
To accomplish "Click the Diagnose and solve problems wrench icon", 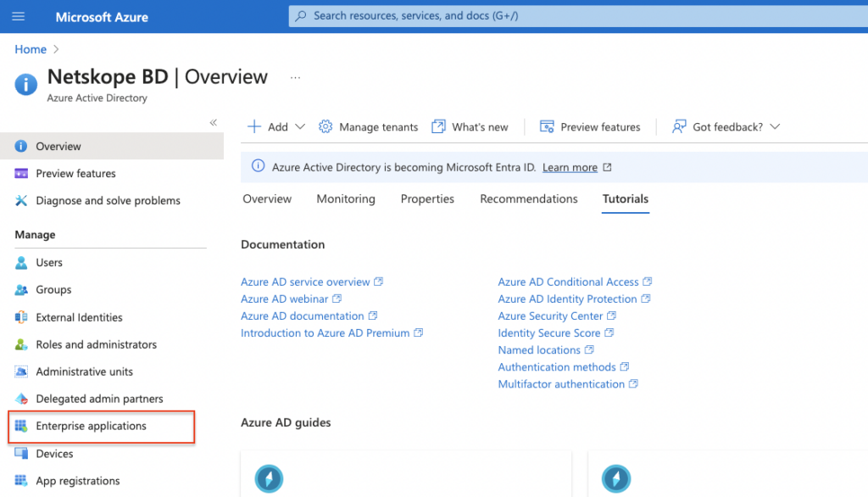I will [21, 200].
